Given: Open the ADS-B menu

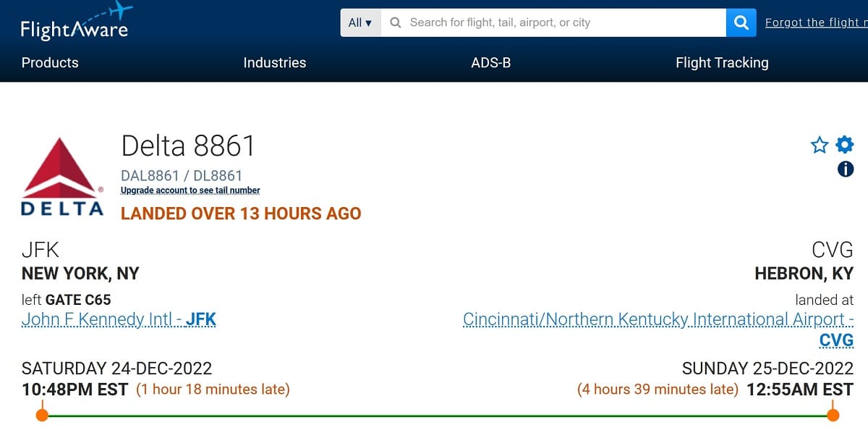Looking at the screenshot, I should coord(491,63).
